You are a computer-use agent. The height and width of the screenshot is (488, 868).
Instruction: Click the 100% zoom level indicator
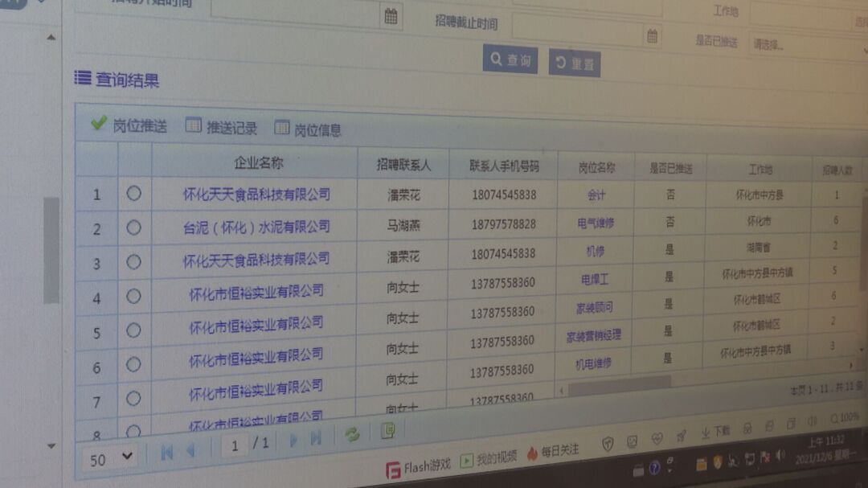tap(845, 418)
